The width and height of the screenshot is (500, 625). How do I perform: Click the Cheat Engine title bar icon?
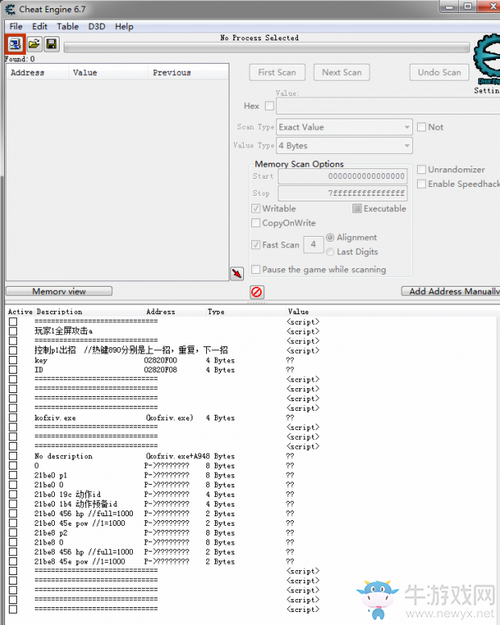[10, 9]
